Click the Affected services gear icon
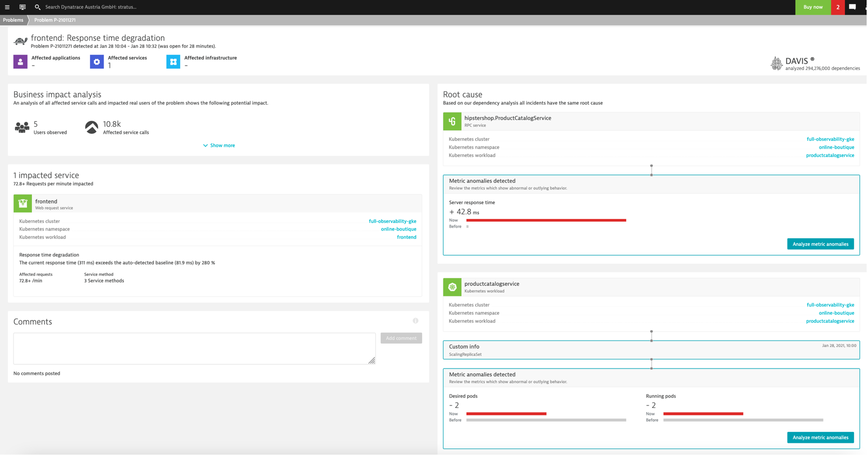Screen dimensions: 868x456 [x=96, y=61]
